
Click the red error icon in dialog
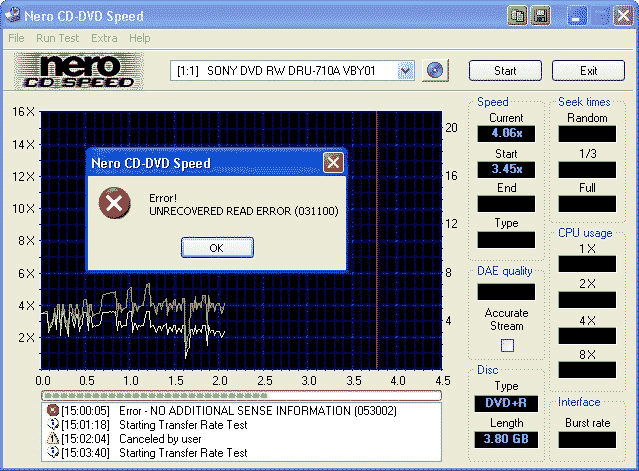pos(115,203)
